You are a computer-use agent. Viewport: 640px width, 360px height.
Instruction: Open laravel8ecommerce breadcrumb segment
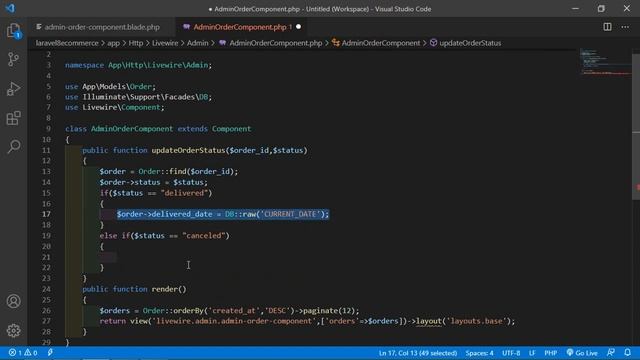coord(67,43)
